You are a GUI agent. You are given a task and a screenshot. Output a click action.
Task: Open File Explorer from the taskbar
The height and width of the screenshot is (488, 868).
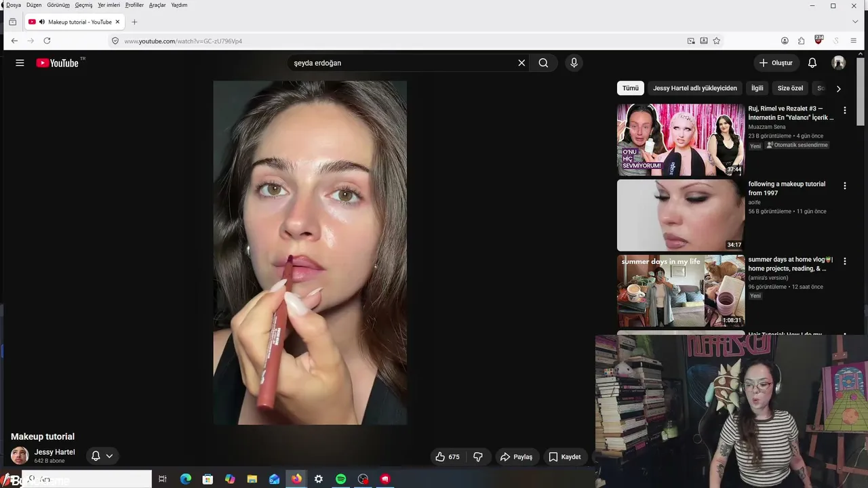(x=252, y=479)
